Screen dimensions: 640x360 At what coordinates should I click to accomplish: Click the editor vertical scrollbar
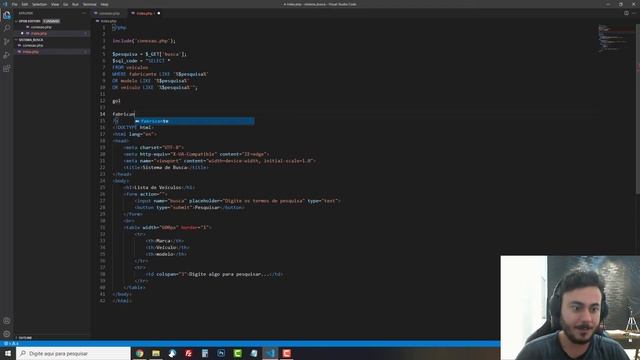coord(638,110)
